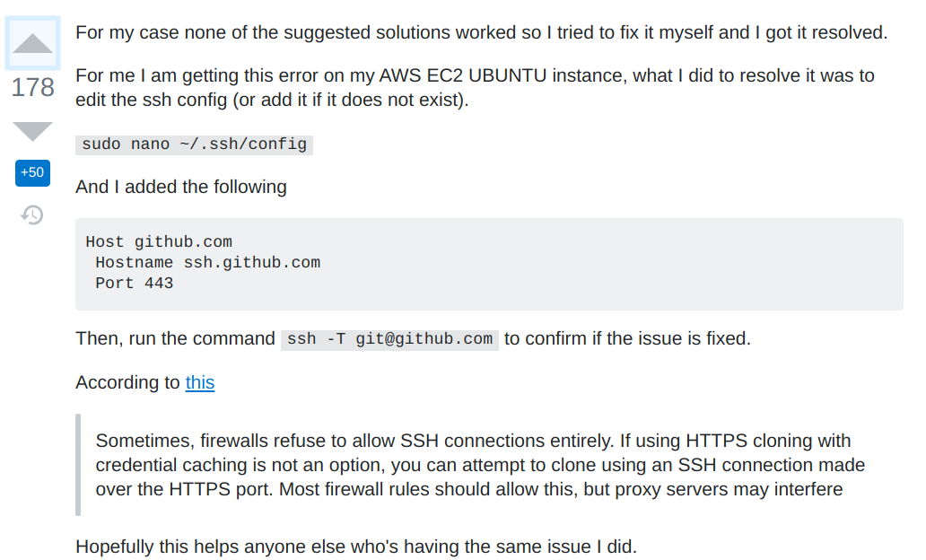Click the AWS EC2 UBUNTU instance paragraph
926x560 pixels.
475,87
